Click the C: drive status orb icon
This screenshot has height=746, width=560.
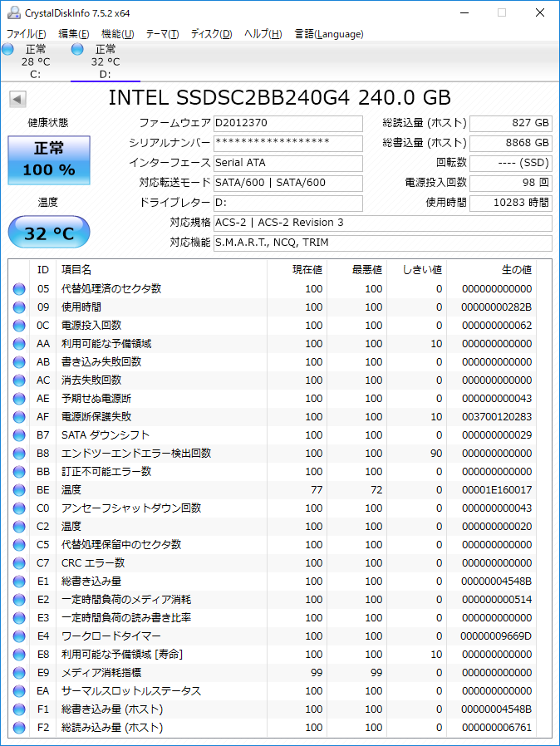[x=8, y=50]
